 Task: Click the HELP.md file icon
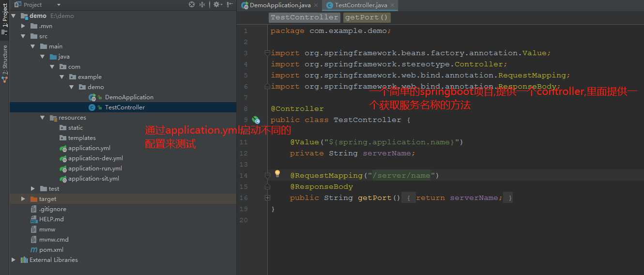(x=34, y=219)
